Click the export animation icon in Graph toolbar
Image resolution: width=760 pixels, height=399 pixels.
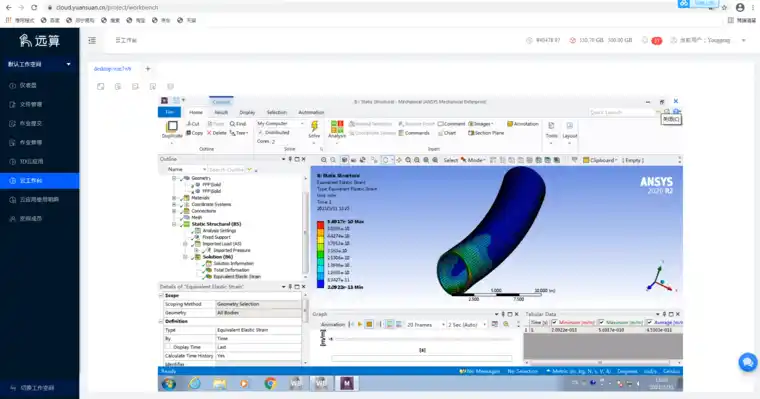click(495, 324)
